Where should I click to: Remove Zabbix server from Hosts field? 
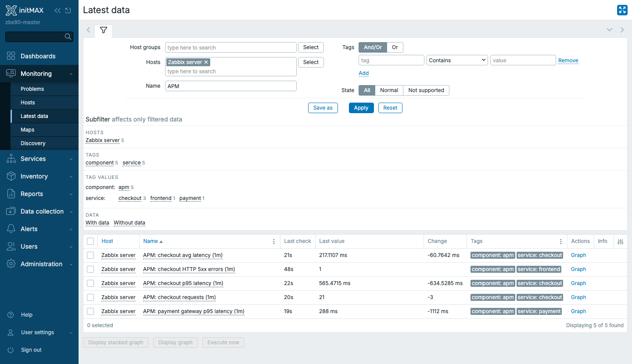(x=206, y=62)
